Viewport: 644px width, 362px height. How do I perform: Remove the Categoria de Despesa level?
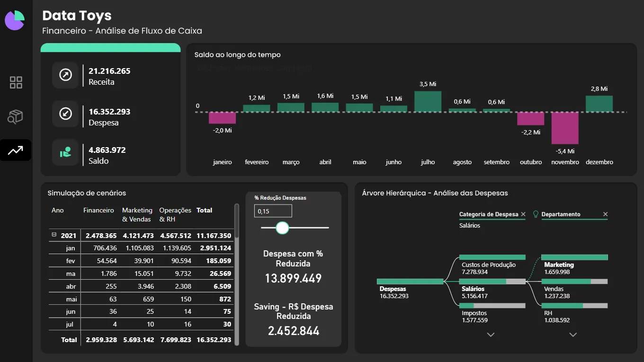(523, 214)
